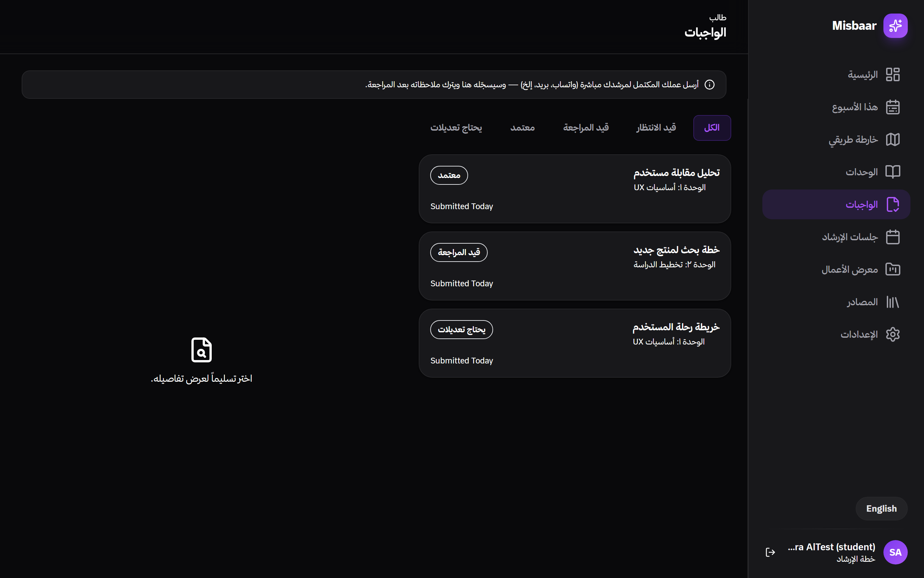924x578 pixels.
Task: Open خارطة طريقي roadmap
Action: (x=836, y=139)
